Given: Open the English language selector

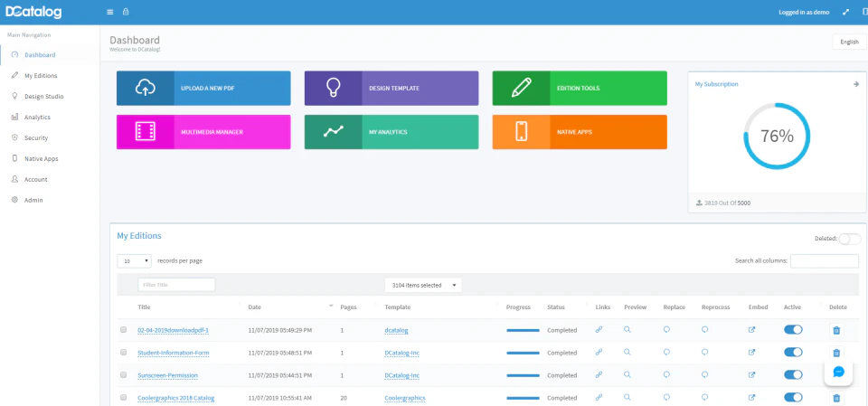Looking at the screenshot, I should click(849, 42).
